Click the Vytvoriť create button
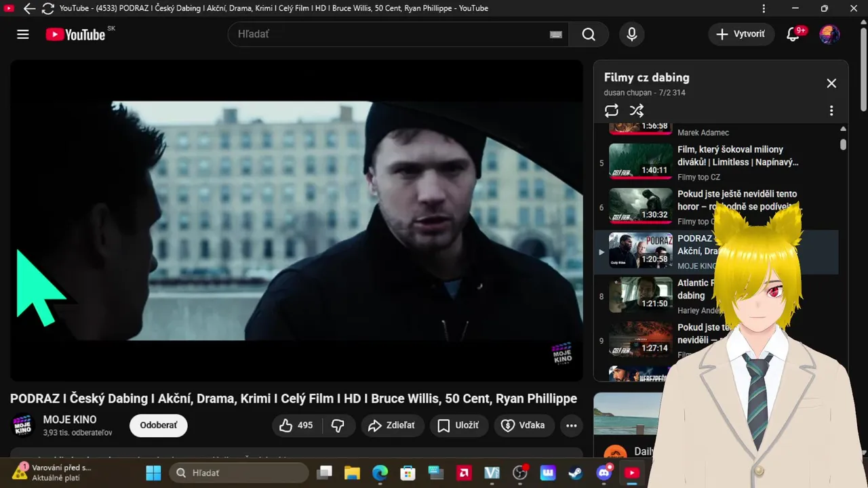This screenshot has height=488, width=868. click(741, 35)
